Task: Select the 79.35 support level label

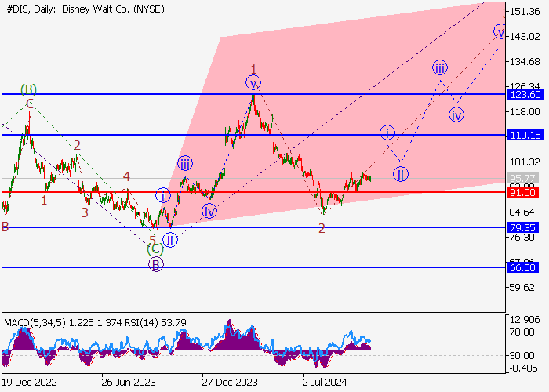Action: point(522,228)
